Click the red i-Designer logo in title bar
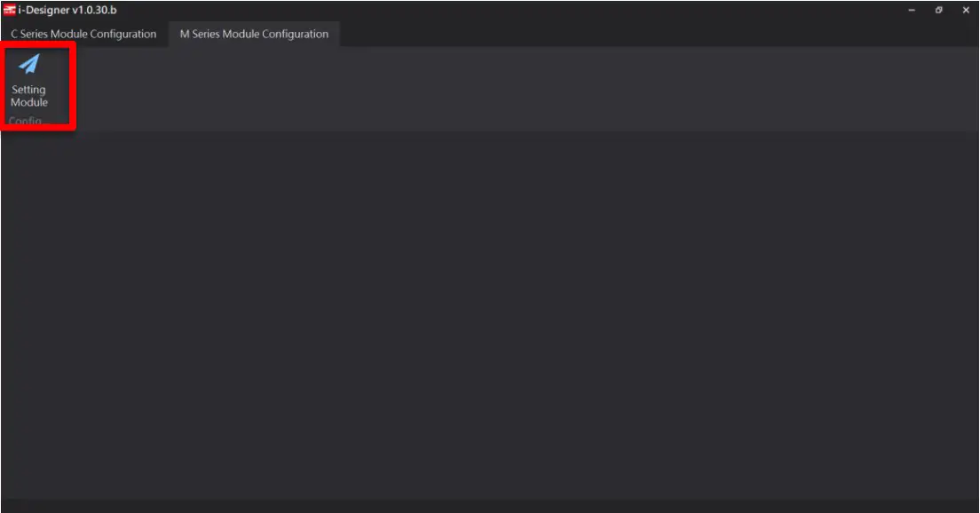The height and width of the screenshot is (513, 980). pyautogui.click(x=9, y=10)
